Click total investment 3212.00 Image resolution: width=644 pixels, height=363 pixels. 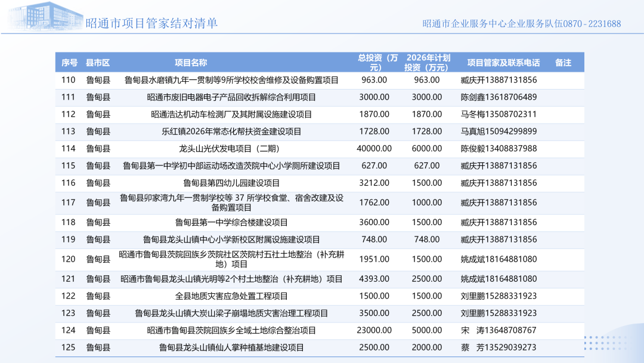pyautogui.click(x=374, y=183)
